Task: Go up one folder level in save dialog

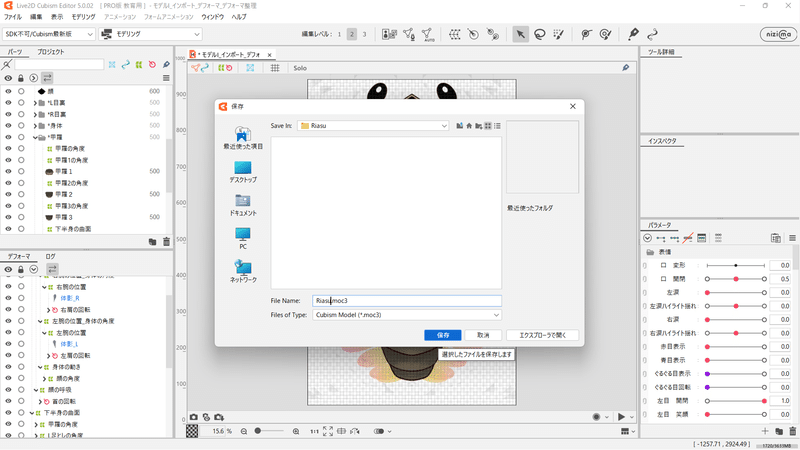Action: [x=460, y=126]
